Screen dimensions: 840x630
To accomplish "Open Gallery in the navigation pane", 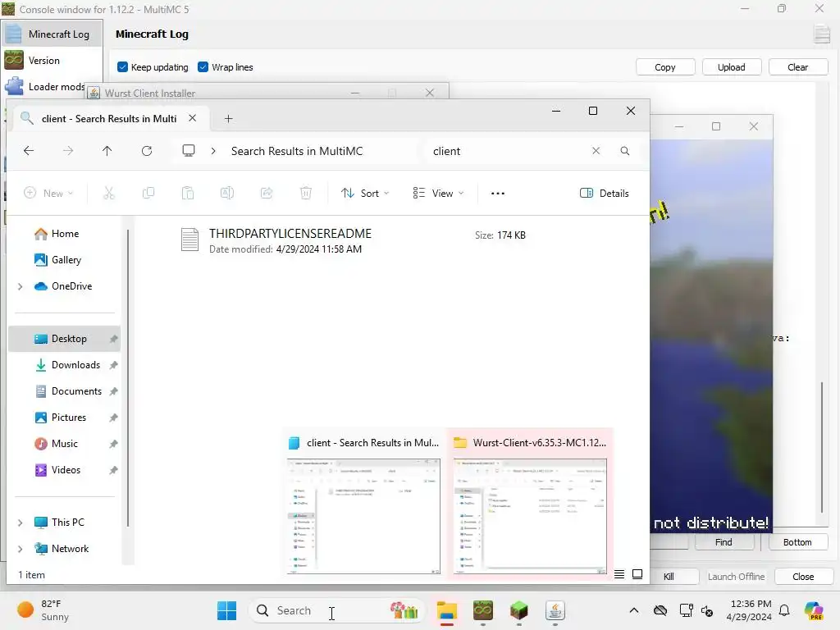I will 64,260.
